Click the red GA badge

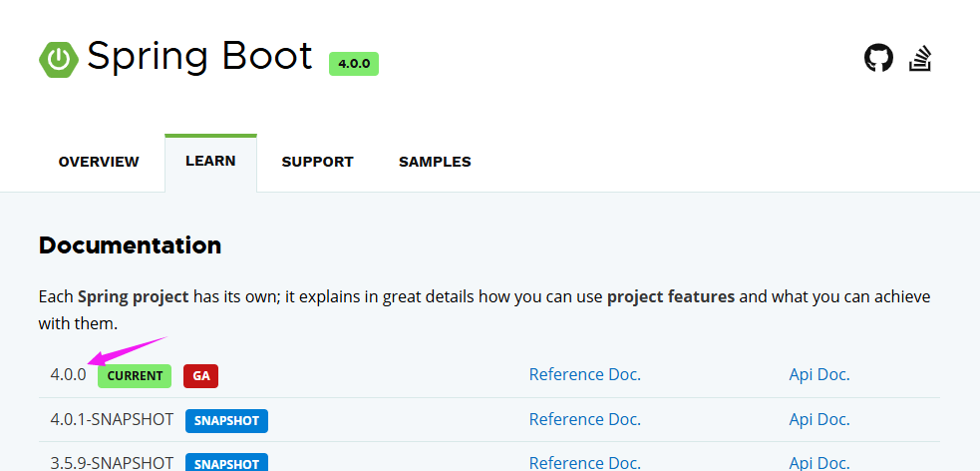coord(200,376)
